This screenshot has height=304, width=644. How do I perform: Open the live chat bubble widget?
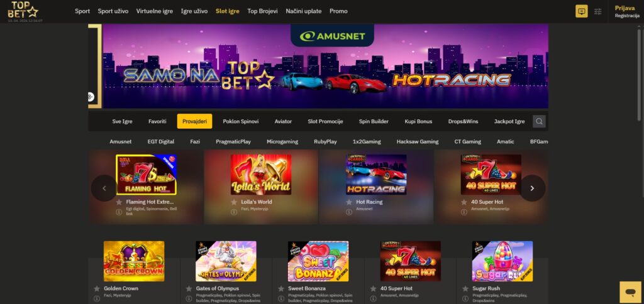pos(630,292)
